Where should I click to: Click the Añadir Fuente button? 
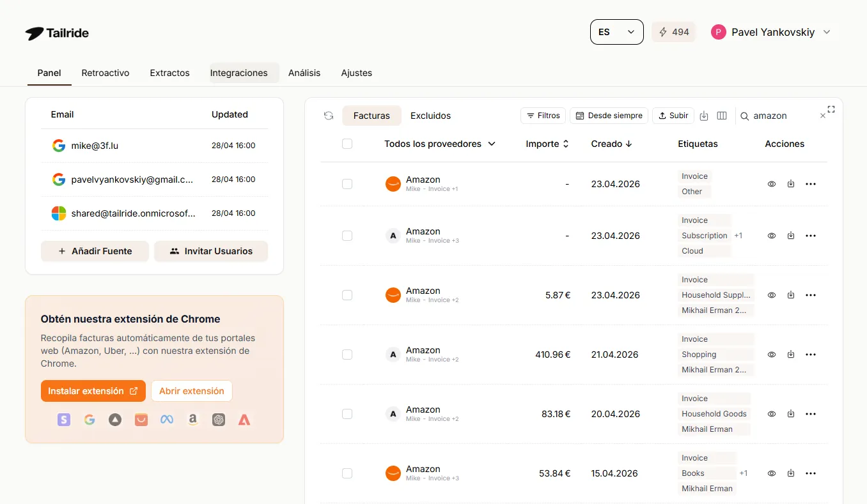click(95, 251)
